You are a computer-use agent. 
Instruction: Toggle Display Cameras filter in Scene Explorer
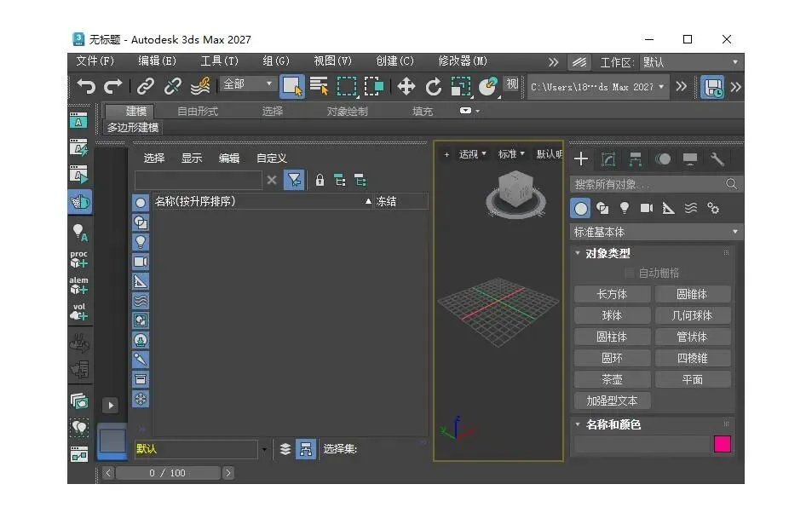(x=141, y=262)
